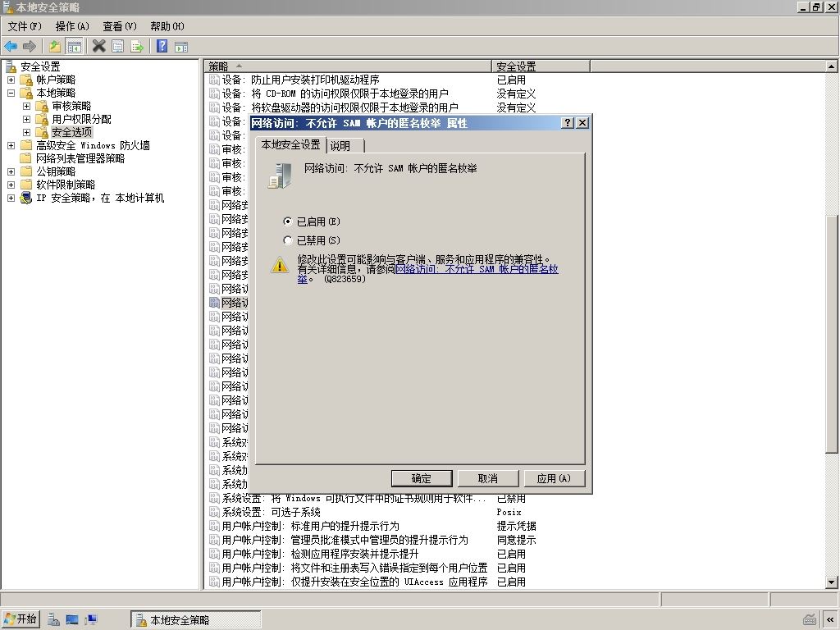The height and width of the screenshot is (630, 840).
Task: Collapse the 本地策略 tree node
Action: click(x=11, y=93)
